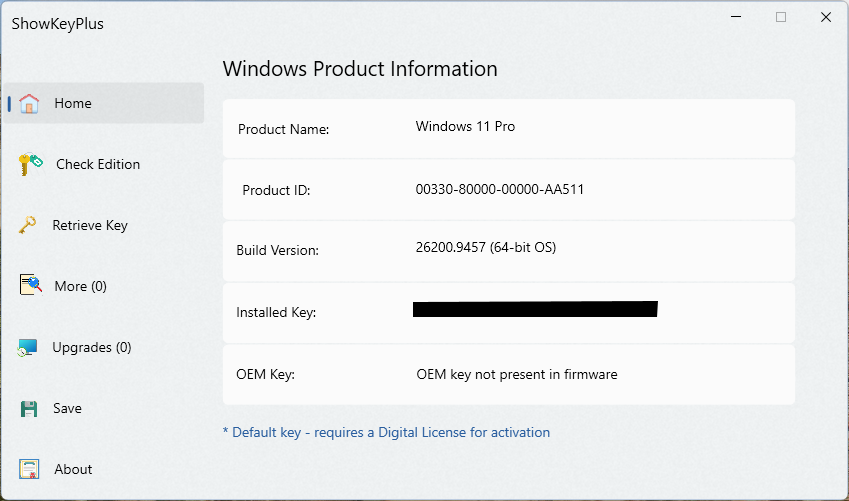This screenshot has width=849, height=501.
Task: Click the 'Build Version:' label
Action: coord(277,250)
